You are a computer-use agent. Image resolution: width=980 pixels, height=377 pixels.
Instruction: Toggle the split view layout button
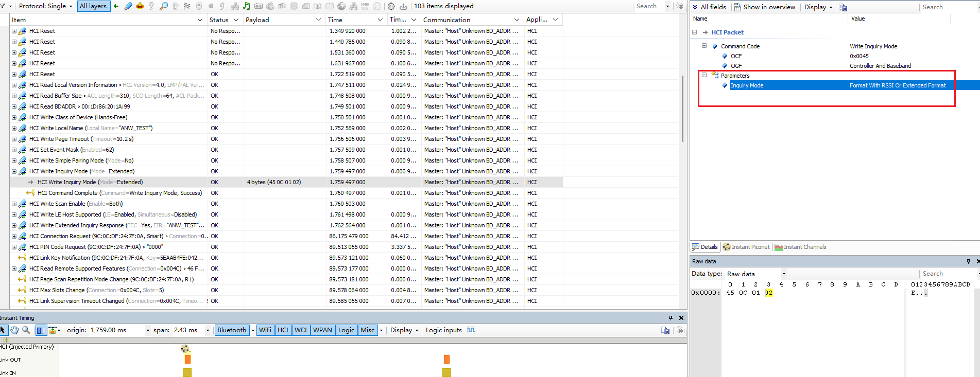pyautogui.click(x=41, y=330)
